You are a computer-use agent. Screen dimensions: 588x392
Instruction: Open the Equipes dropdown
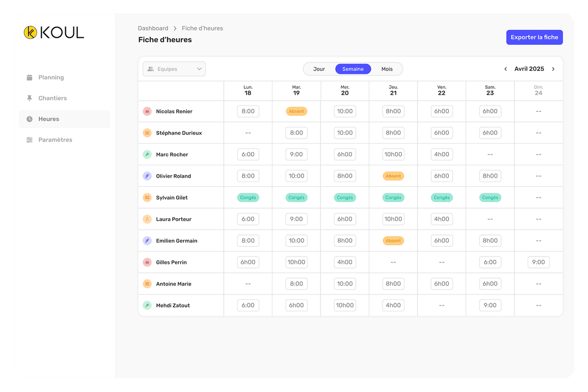174,69
